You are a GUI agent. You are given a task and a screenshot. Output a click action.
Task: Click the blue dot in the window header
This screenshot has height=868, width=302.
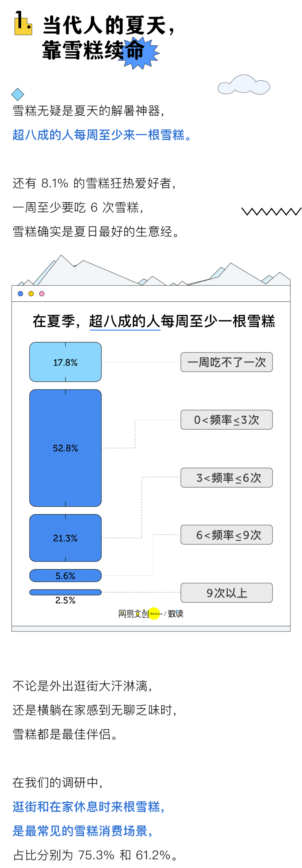point(20,293)
